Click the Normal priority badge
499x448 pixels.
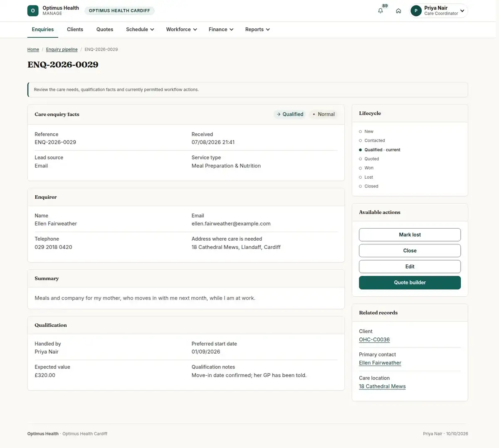tap(324, 114)
